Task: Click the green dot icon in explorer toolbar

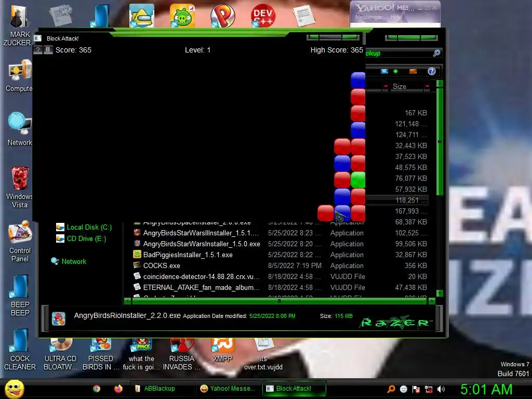Action: [x=395, y=71]
